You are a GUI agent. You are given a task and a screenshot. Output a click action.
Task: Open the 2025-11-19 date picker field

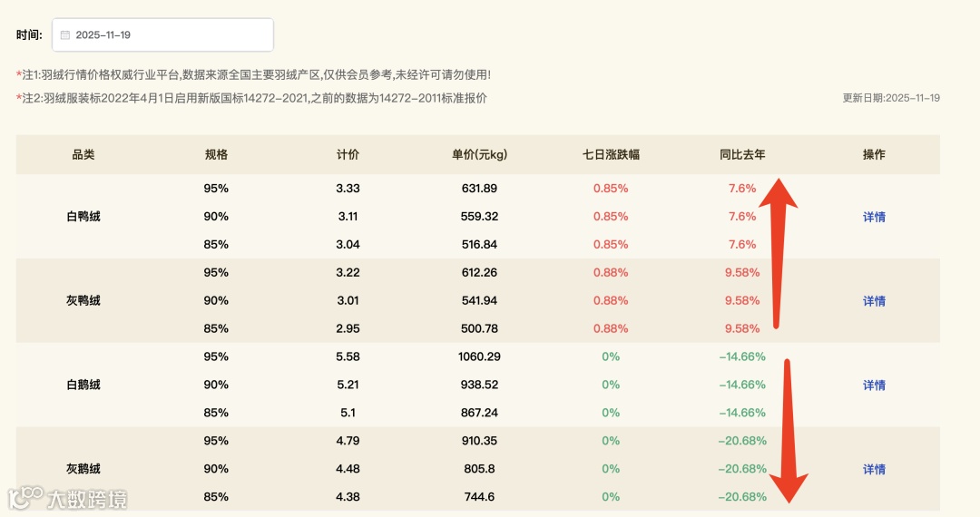click(x=162, y=35)
